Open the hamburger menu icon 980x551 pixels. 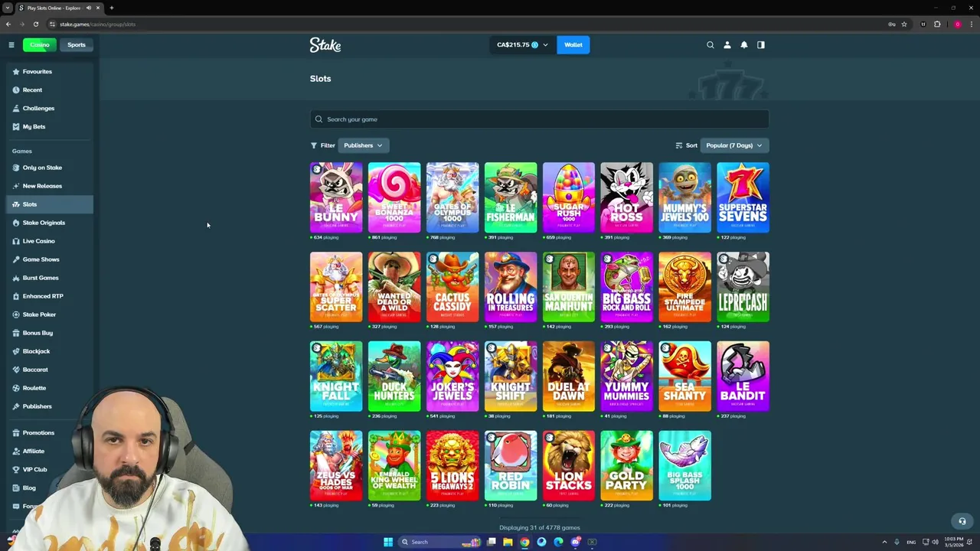[11, 45]
